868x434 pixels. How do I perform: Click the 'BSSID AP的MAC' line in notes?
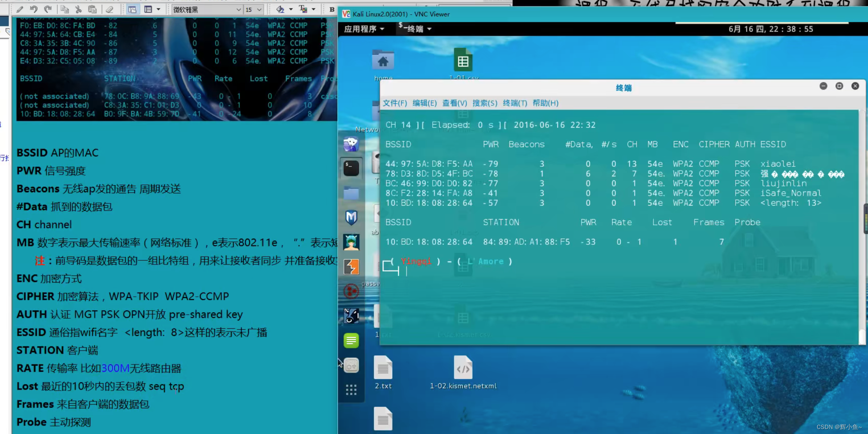[57, 153]
